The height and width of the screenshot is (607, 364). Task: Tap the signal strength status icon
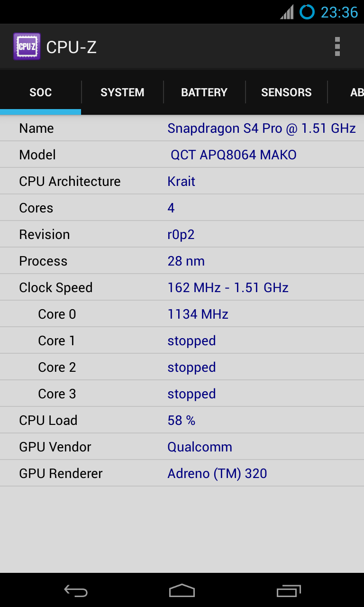pyautogui.click(x=287, y=12)
